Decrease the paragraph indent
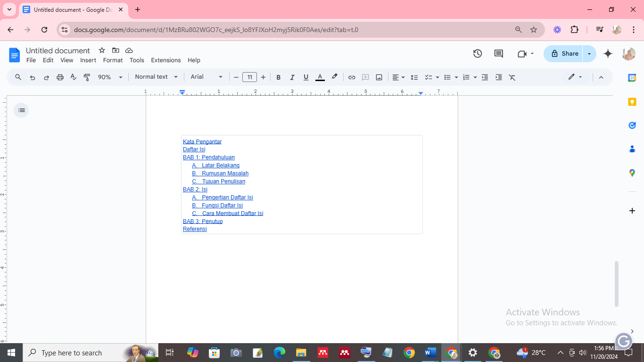Image resolution: width=644 pixels, height=362 pixels. pyautogui.click(x=485, y=77)
